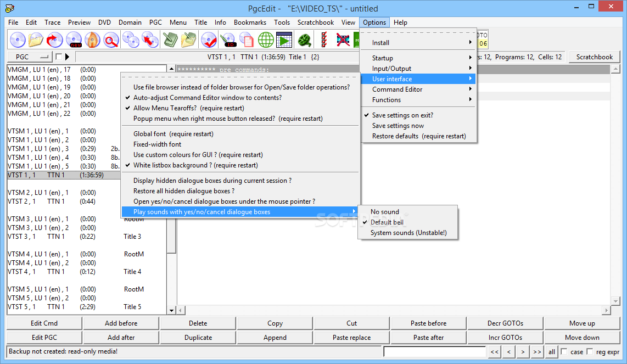The image size is (627, 364).
Task: Open the Trace menu
Action: pos(52,23)
